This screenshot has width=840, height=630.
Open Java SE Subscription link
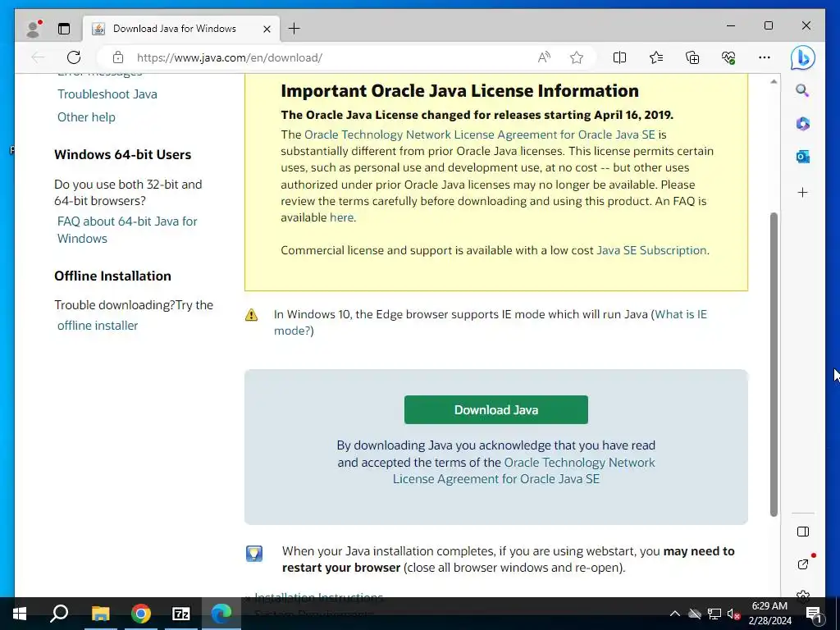point(651,250)
